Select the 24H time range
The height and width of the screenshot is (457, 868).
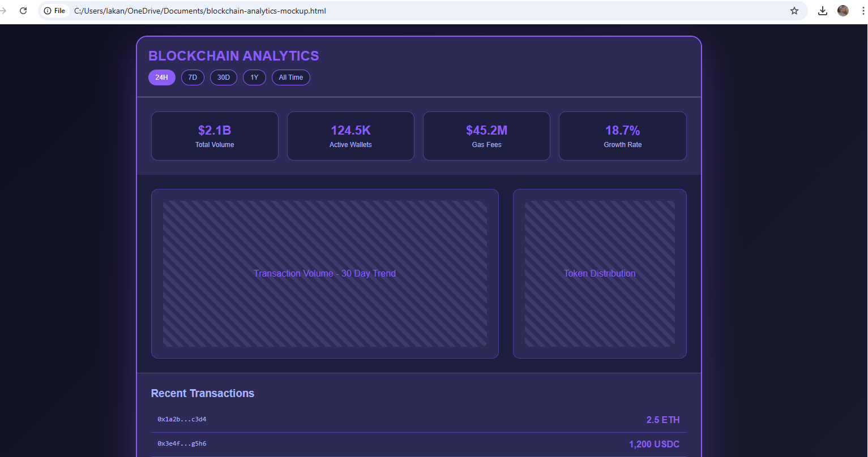coord(162,77)
